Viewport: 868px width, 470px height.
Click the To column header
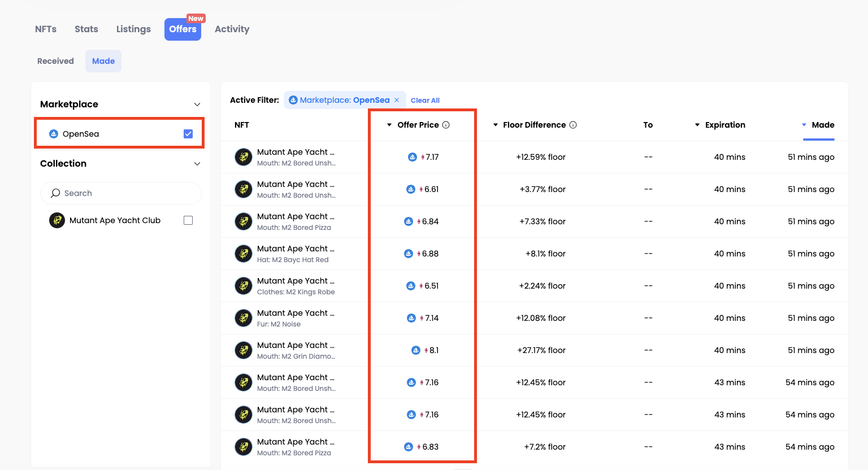coord(648,125)
